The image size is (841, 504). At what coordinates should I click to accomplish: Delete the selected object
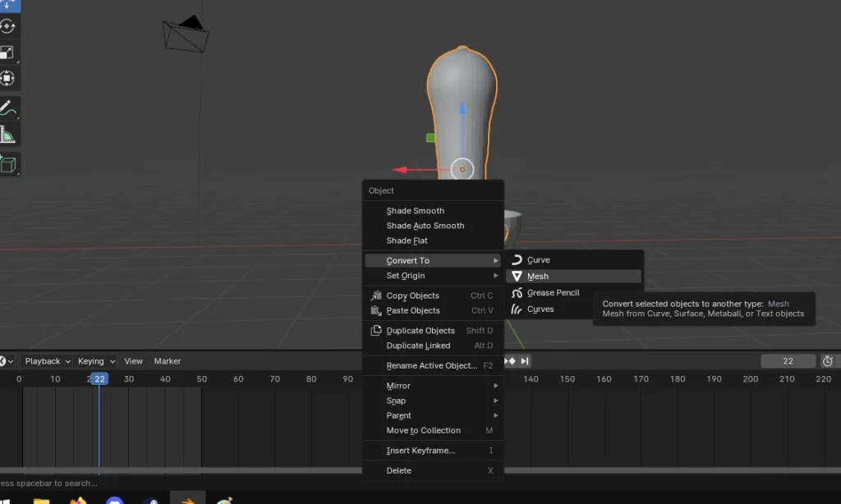click(x=398, y=470)
